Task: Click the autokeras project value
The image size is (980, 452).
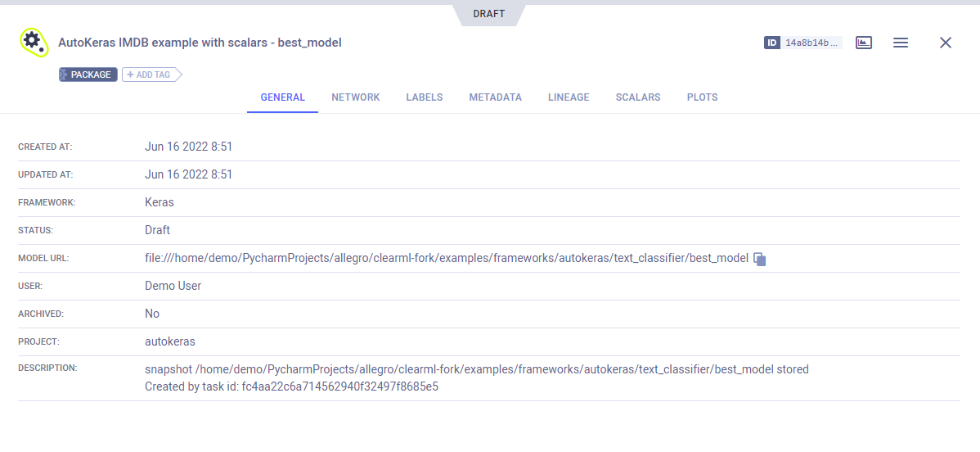Action: click(170, 341)
